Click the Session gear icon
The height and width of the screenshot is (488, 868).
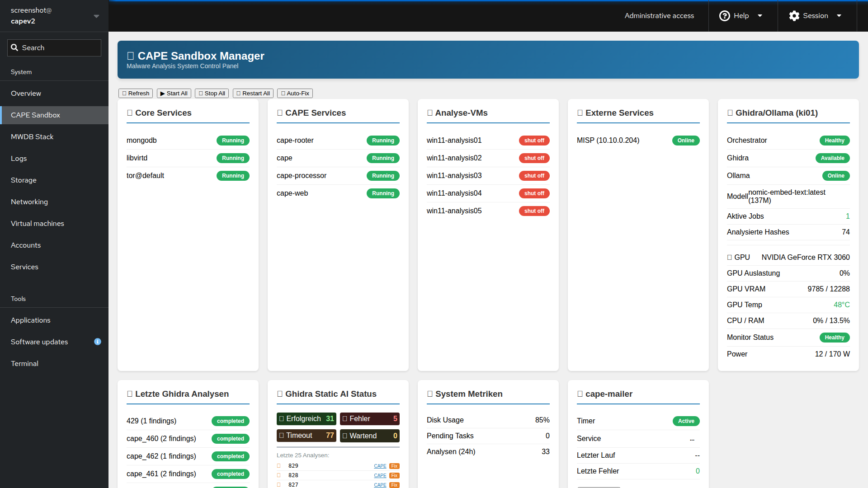pyautogui.click(x=794, y=16)
